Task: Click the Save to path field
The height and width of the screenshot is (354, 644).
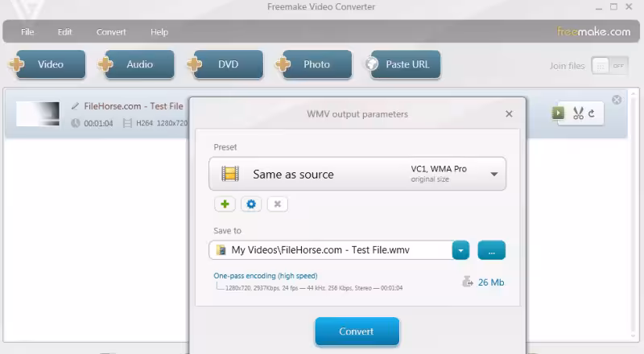Action: 331,250
